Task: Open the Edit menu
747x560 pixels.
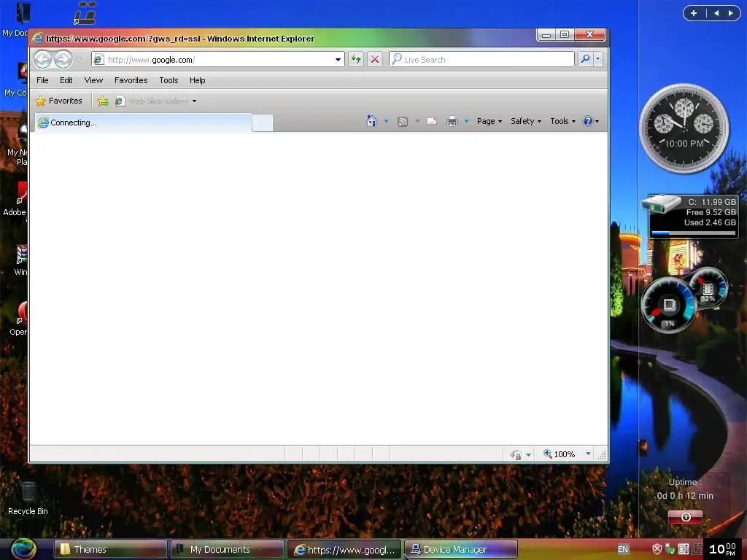Action: (x=66, y=80)
